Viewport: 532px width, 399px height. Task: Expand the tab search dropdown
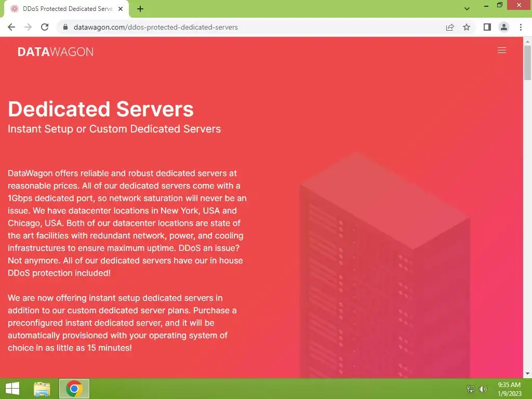467,9
